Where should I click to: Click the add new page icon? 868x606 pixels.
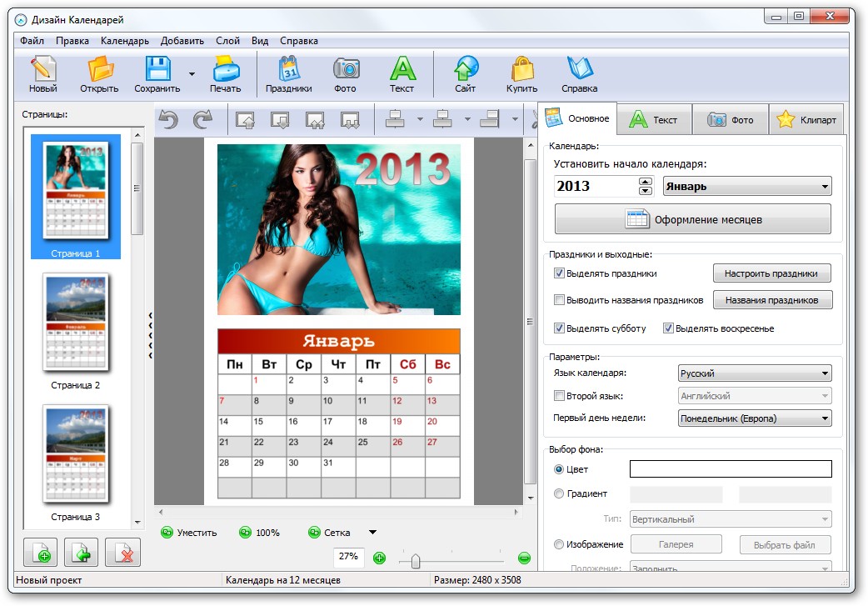coord(42,553)
